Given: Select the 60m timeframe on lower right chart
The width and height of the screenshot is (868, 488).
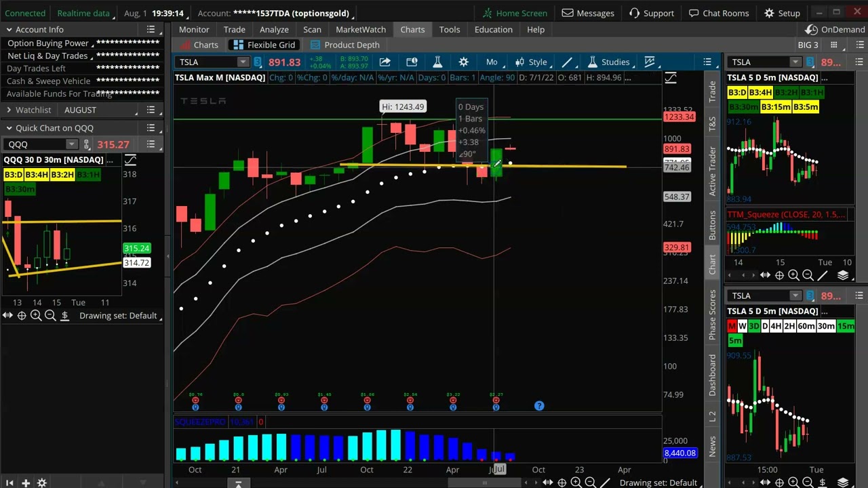Looking at the screenshot, I should tap(806, 326).
